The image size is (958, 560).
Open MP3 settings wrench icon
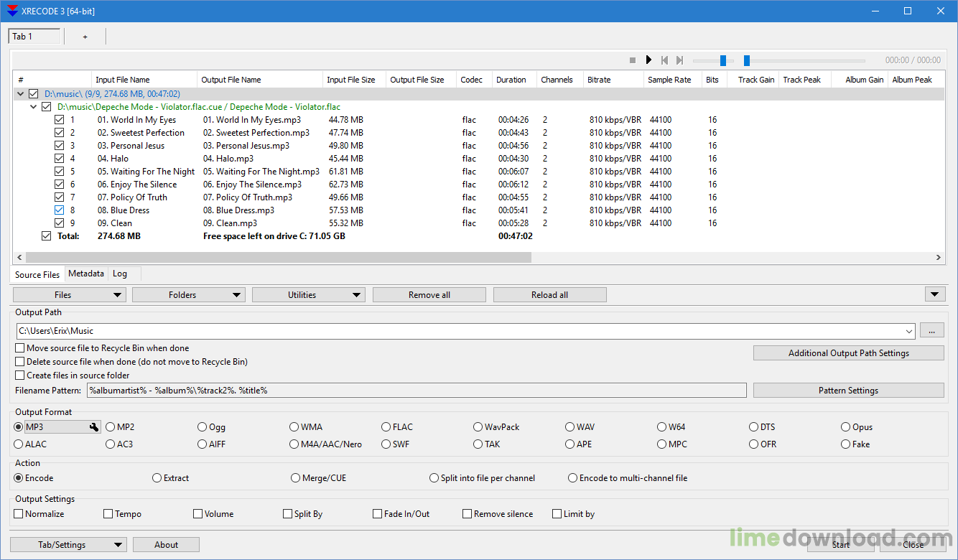coord(93,427)
